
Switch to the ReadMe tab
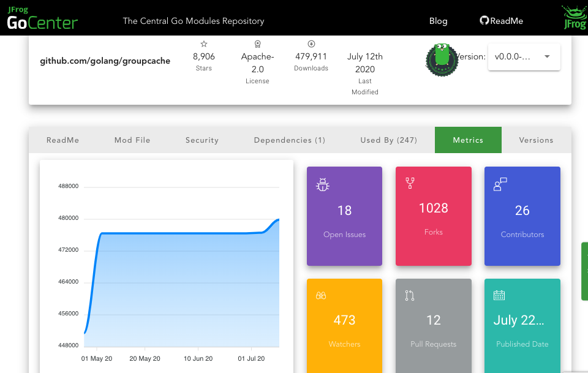(x=62, y=140)
